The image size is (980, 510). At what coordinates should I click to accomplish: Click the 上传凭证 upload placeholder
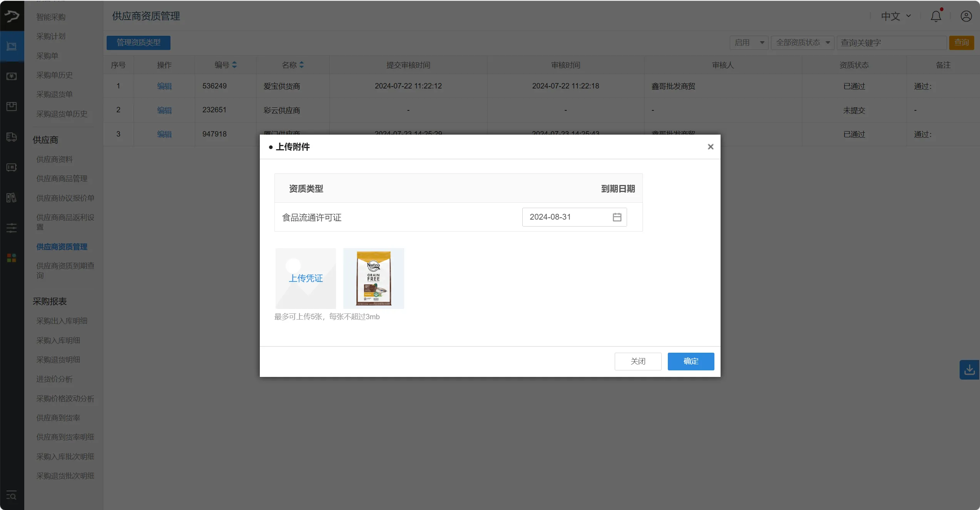[306, 278]
